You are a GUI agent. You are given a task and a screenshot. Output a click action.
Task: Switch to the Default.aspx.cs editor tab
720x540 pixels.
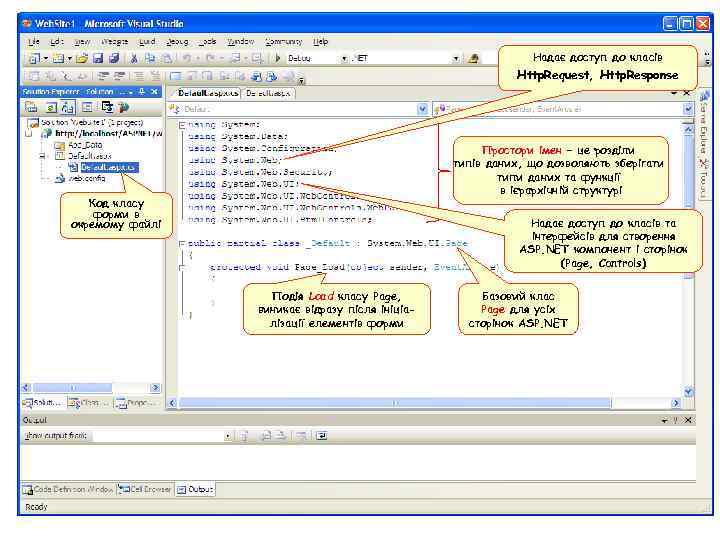click(x=208, y=93)
